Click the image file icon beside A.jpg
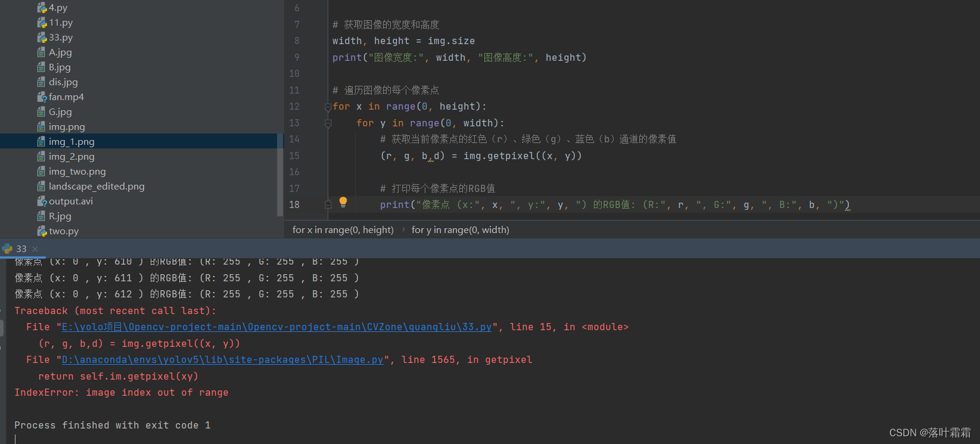 tap(42, 52)
